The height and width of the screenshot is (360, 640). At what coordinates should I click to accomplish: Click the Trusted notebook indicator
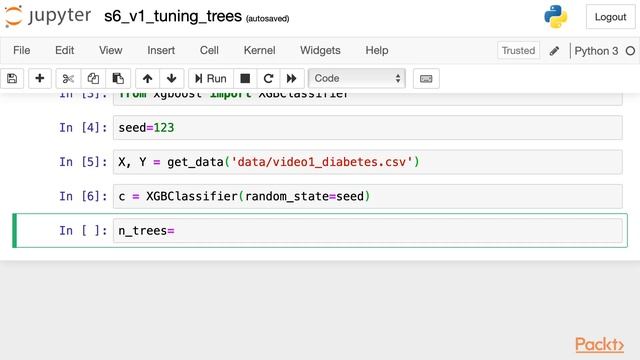tap(518, 51)
